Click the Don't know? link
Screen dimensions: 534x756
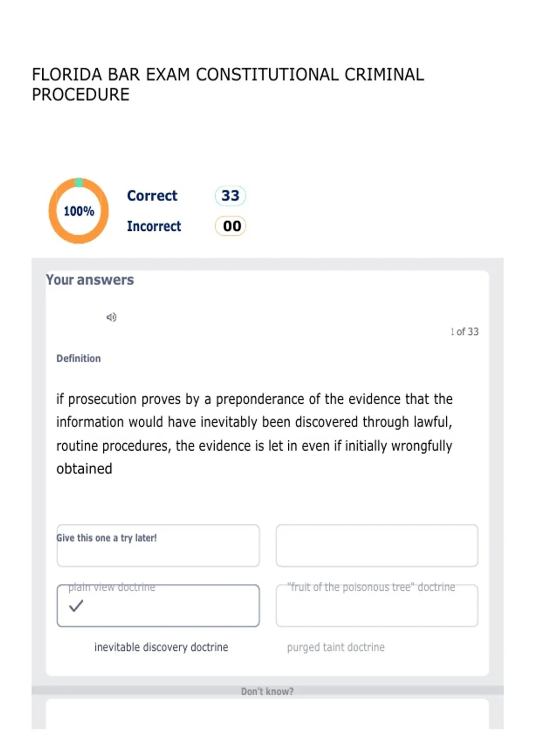coord(267,692)
